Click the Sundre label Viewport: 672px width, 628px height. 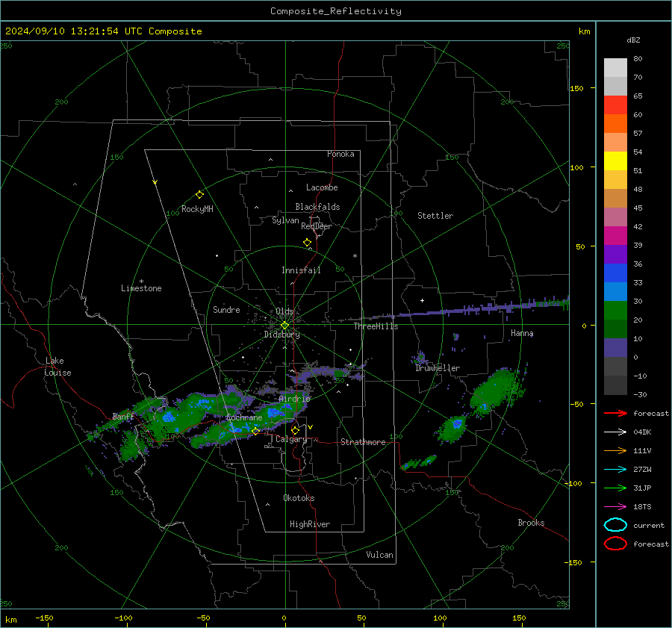(226, 310)
